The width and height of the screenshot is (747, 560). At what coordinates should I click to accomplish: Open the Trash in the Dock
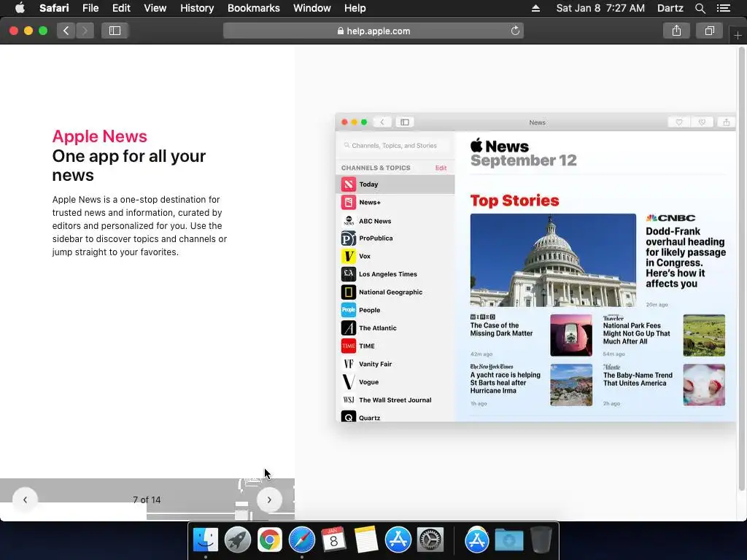pos(541,540)
